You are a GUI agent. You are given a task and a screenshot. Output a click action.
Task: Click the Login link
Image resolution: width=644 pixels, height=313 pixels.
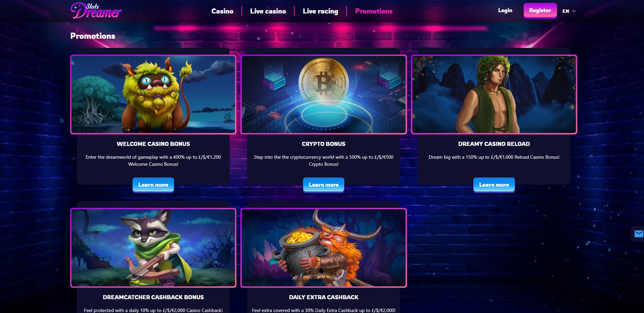pyautogui.click(x=505, y=10)
